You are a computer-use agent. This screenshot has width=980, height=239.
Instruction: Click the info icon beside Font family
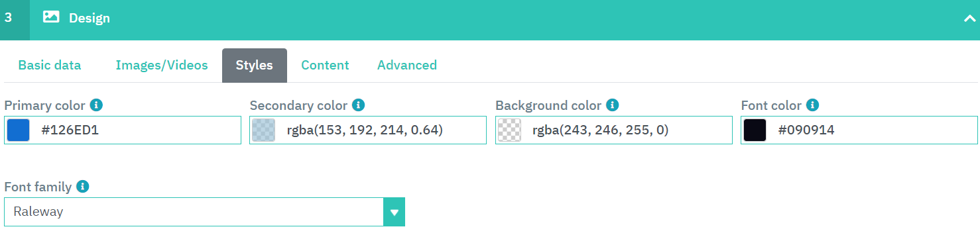click(82, 187)
